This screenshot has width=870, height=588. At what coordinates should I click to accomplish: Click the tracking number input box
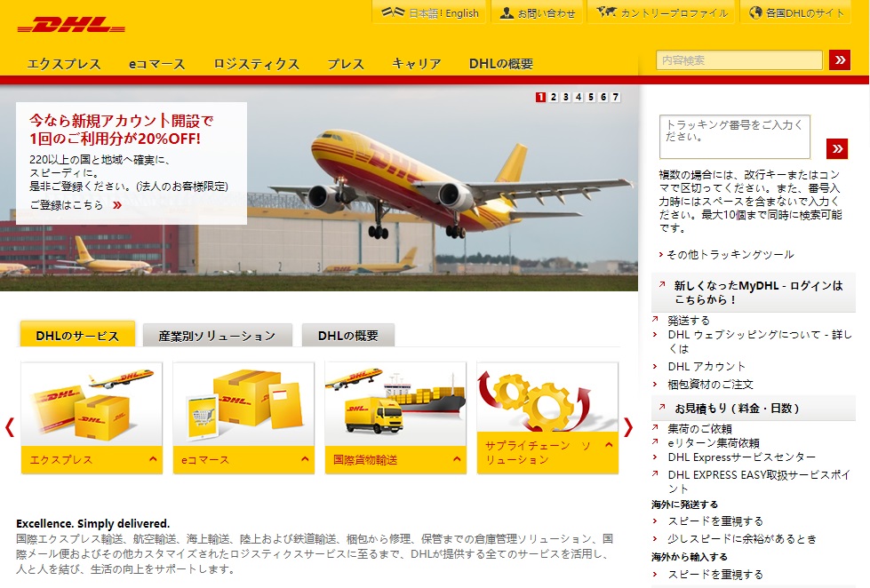click(735, 137)
